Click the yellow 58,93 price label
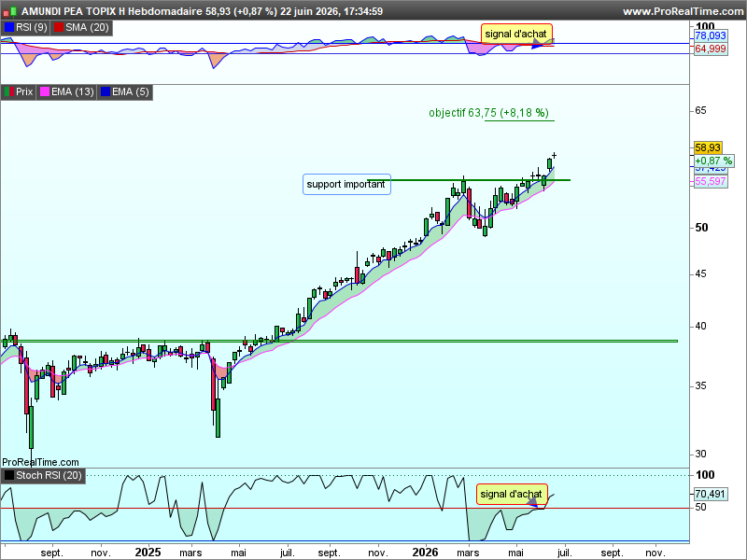Image resolution: width=747 pixels, height=560 pixels. (708, 147)
